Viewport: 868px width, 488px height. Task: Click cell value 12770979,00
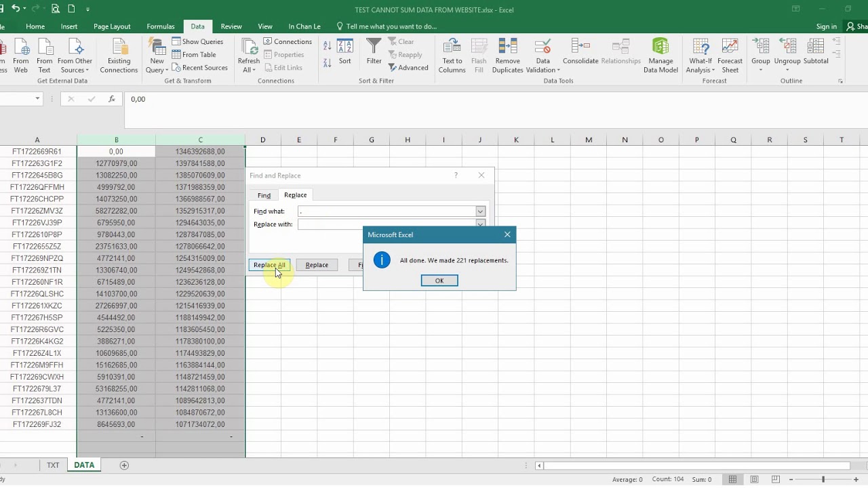coord(116,163)
